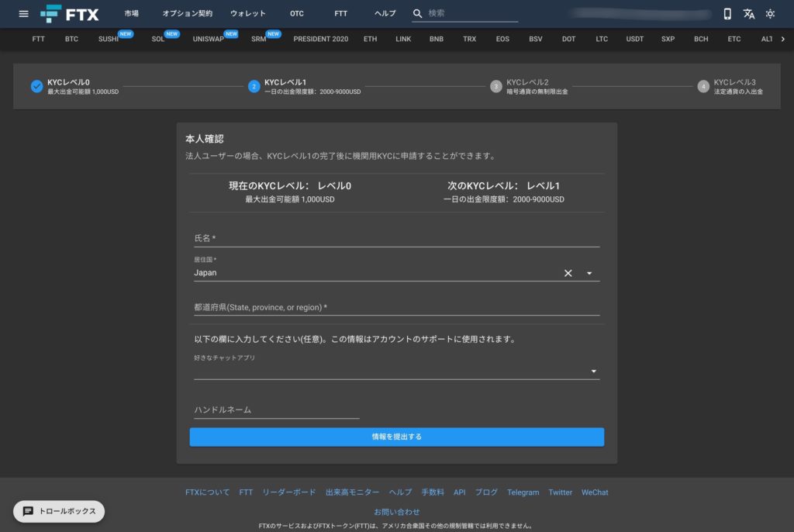Select FTT in the ticker bar

(x=39, y=39)
